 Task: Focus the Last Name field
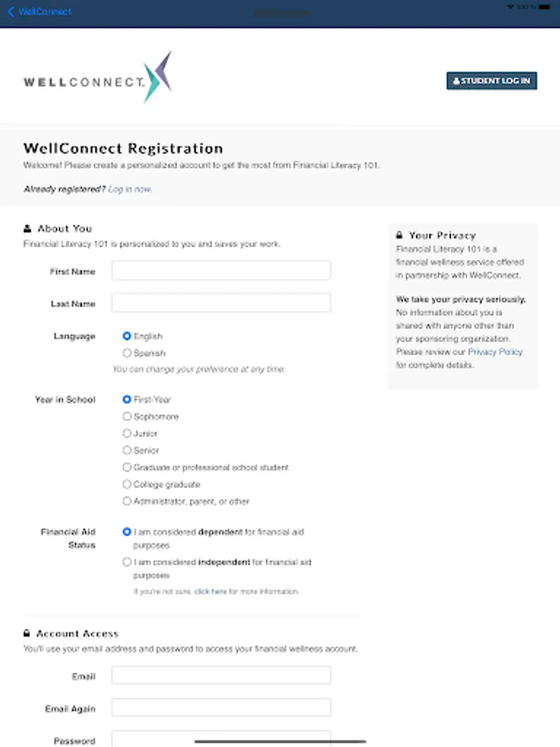pos(221,303)
